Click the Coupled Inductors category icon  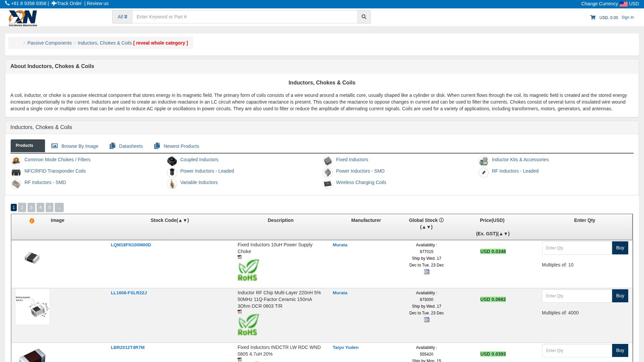pyautogui.click(x=172, y=161)
